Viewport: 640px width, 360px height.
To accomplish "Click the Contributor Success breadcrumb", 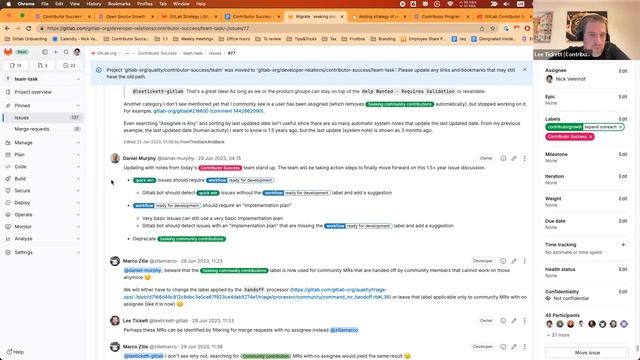I will point(157,53).
